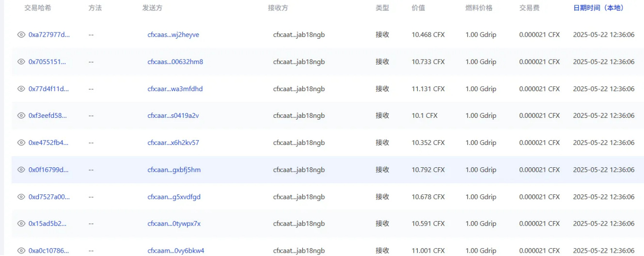Click the 价值 column header
Screen dimensions: 644x256
(418, 8)
